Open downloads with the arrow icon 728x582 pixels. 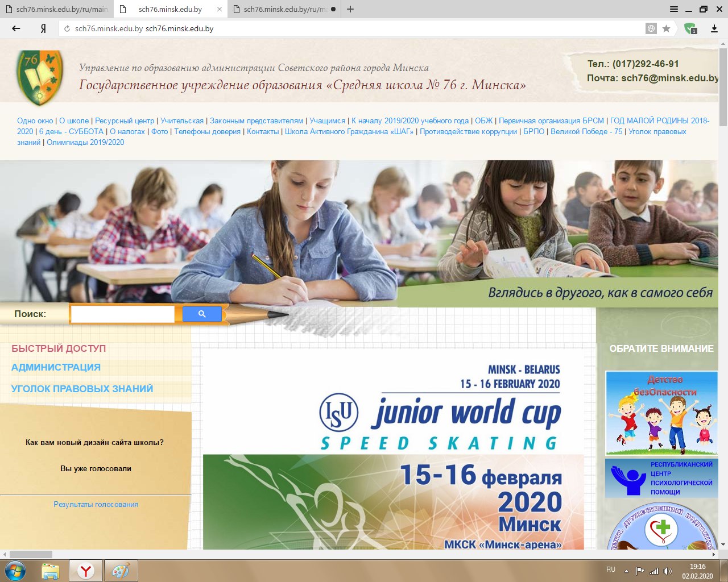click(x=714, y=28)
